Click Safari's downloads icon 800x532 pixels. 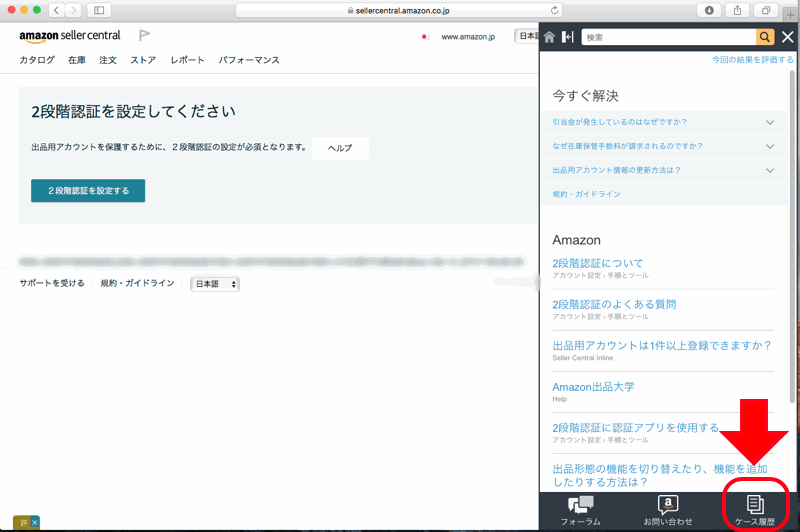[x=709, y=9]
